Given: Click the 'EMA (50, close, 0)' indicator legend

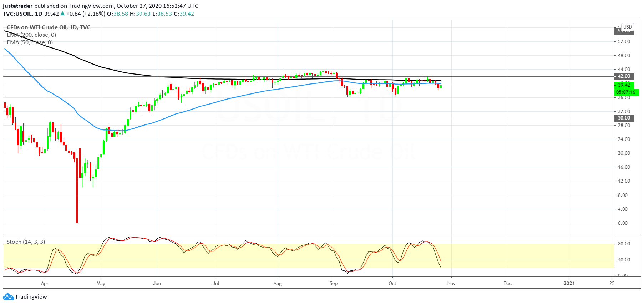Looking at the screenshot, I should coord(30,42).
